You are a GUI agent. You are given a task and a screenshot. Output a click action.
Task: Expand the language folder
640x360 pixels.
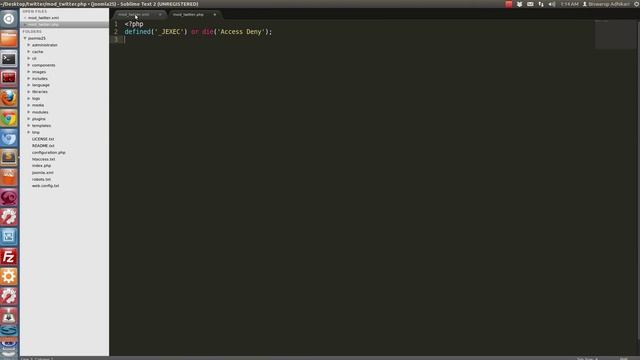coord(29,85)
